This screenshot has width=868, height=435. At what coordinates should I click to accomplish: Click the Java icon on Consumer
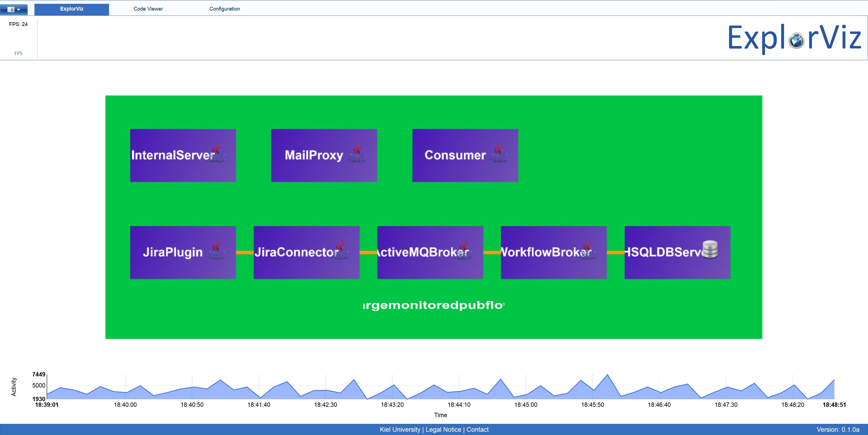click(x=499, y=153)
